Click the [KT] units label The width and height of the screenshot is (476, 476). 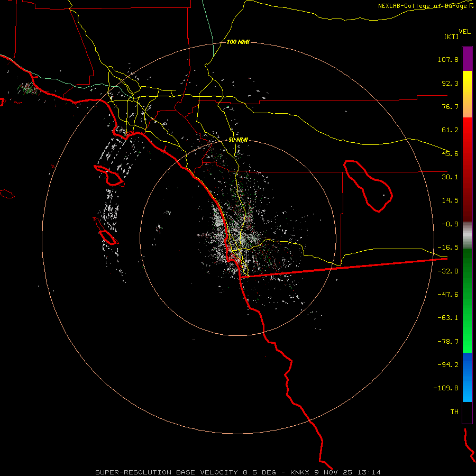click(x=451, y=36)
